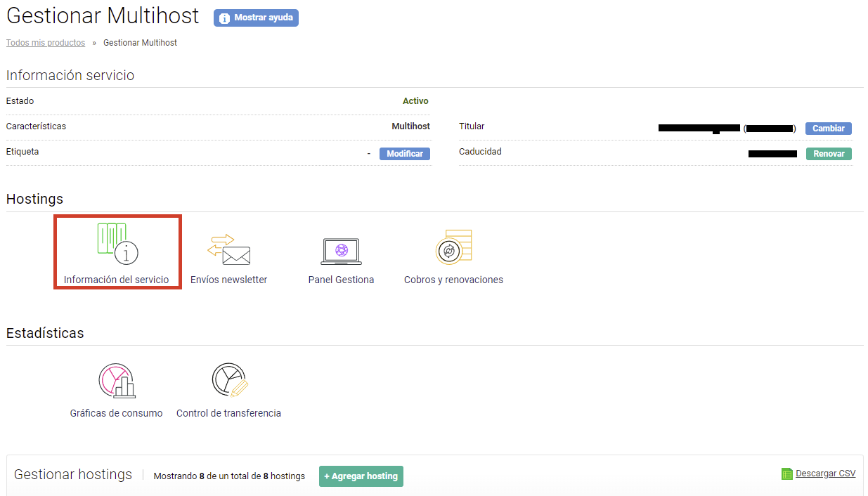Image resolution: width=868 pixels, height=496 pixels.
Task: Click the info icon inside Mostrar ayuda
Action: (x=225, y=18)
